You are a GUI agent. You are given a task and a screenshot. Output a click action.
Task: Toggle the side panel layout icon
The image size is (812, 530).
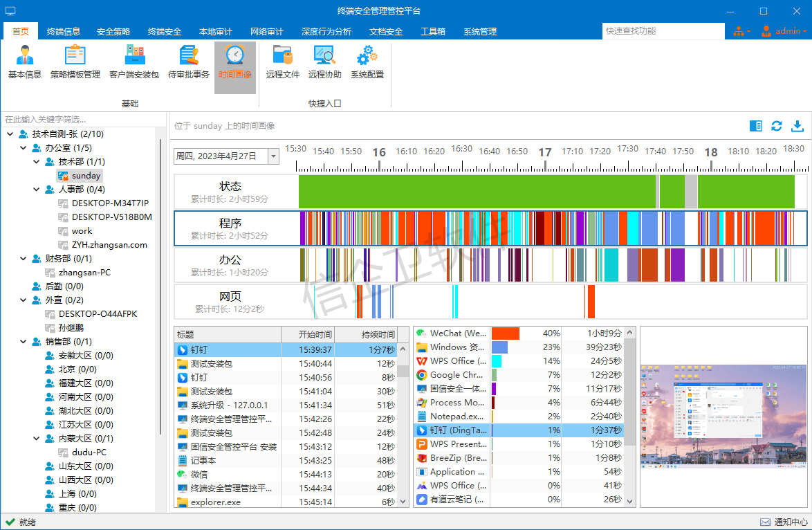point(756,126)
